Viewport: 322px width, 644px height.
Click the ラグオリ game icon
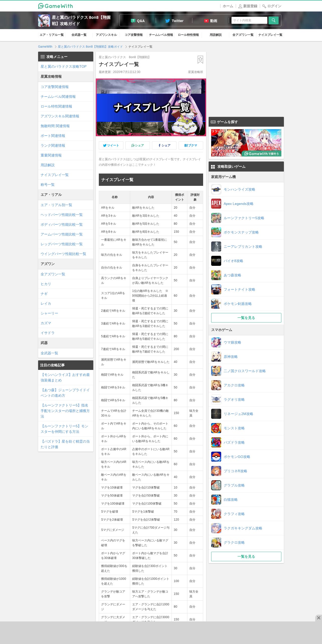click(x=216, y=400)
